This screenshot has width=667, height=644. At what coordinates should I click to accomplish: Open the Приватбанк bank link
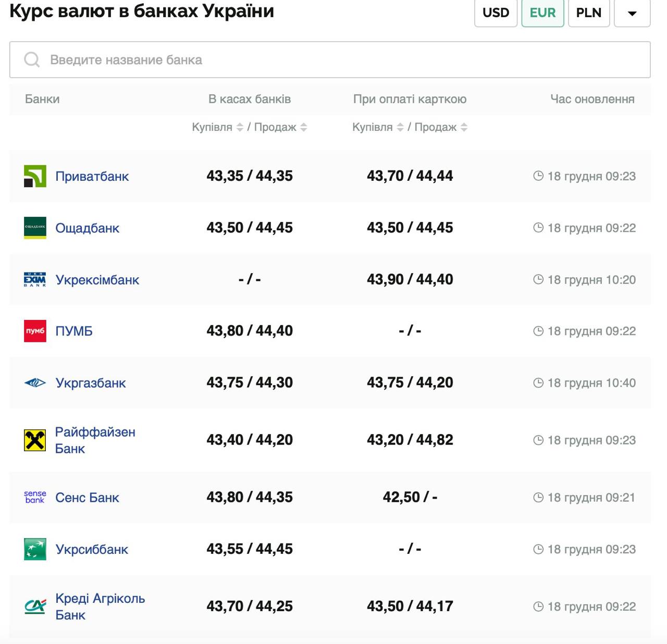(x=92, y=176)
